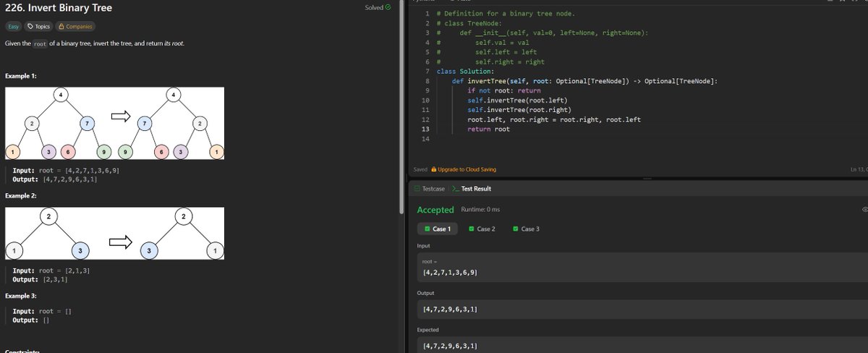Click the Saved status label in editor
Image resolution: width=868 pixels, height=353 pixels.
click(420, 169)
